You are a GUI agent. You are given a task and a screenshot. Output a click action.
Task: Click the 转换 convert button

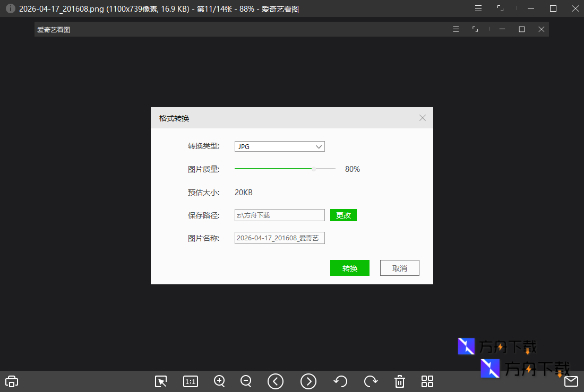click(x=349, y=268)
